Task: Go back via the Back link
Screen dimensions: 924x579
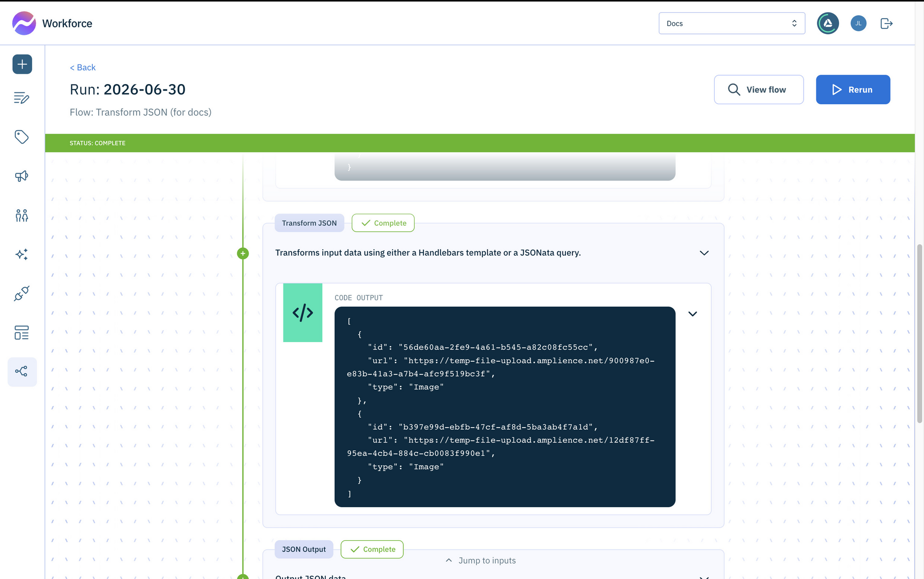Action: pos(83,67)
